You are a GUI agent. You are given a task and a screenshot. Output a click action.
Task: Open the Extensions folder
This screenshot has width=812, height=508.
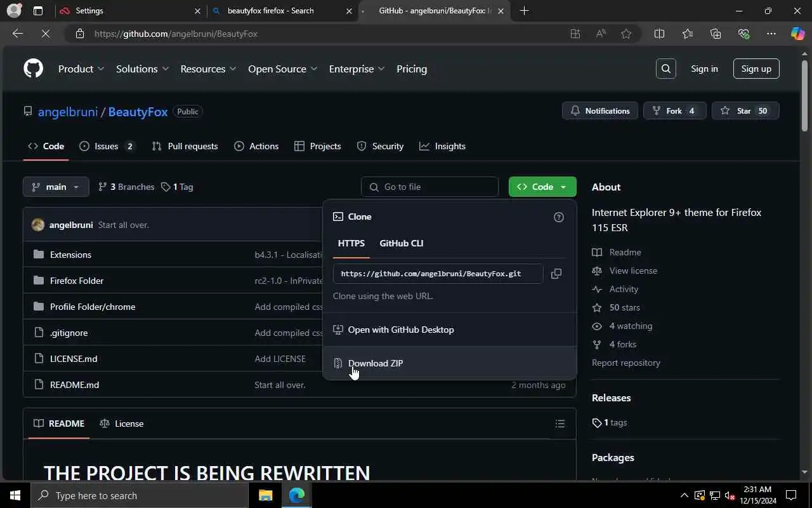(70, 255)
